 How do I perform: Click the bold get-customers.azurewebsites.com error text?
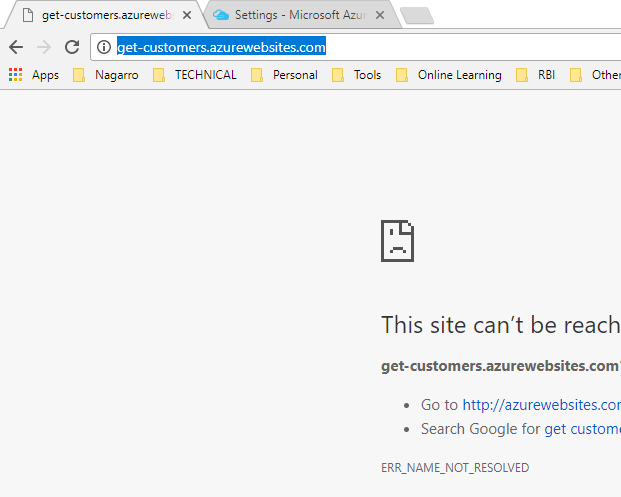click(501, 366)
